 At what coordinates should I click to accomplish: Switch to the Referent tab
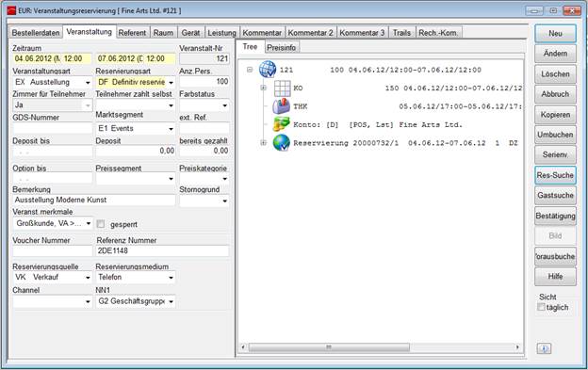[x=132, y=33]
